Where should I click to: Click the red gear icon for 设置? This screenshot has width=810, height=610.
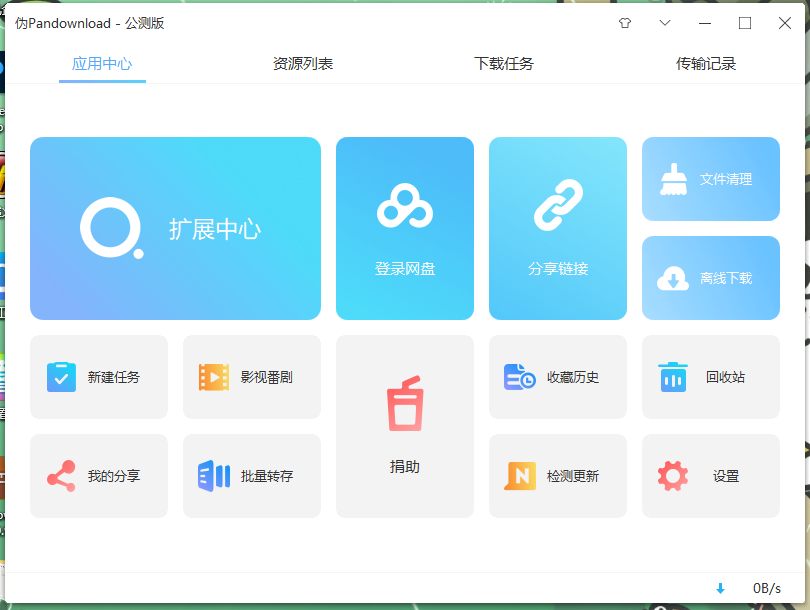673,476
